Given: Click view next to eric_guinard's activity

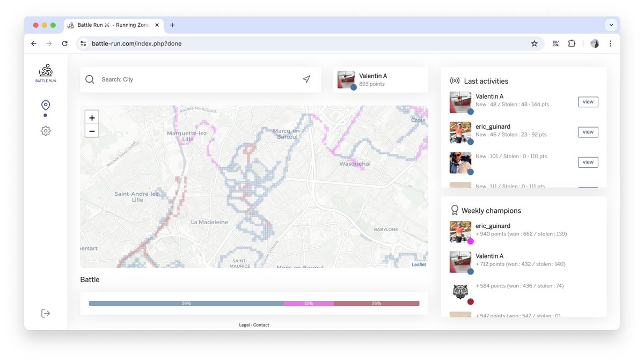Looking at the screenshot, I should pyautogui.click(x=588, y=131).
